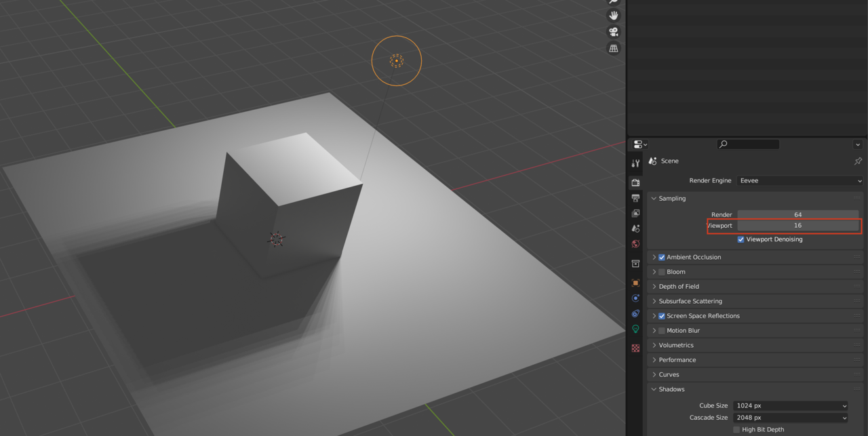This screenshot has width=868, height=436.
Task: Uncheck Screen Space Reflections
Action: pyautogui.click(x=662, y=316)
